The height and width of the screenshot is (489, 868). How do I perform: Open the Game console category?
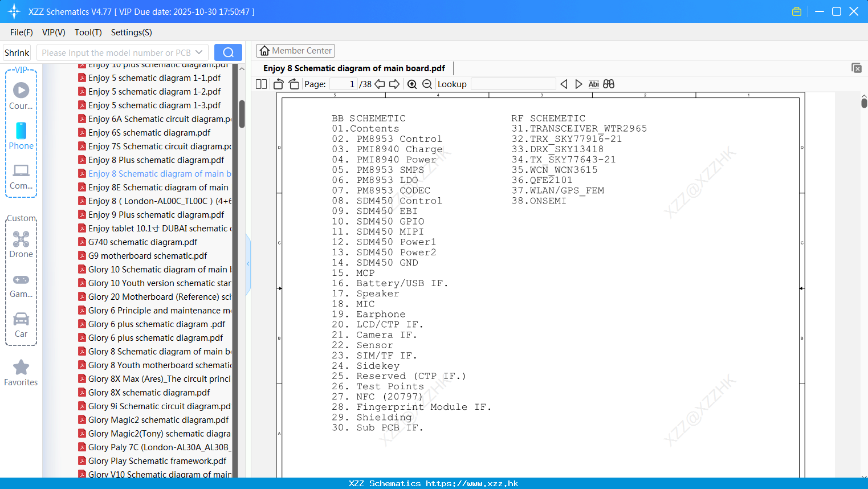[21, 286]
